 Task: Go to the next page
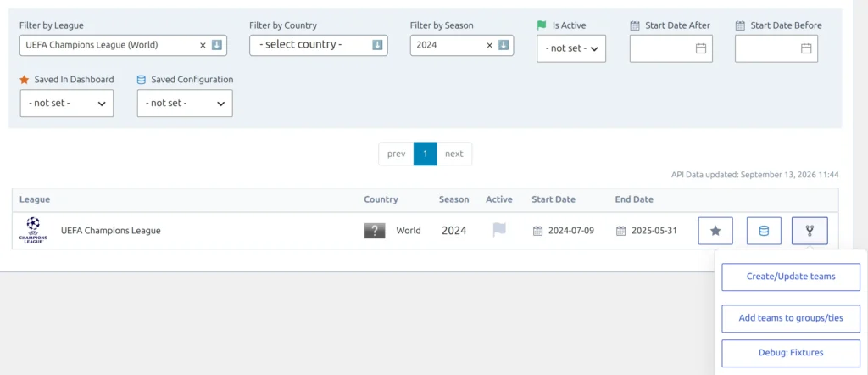pos(454,154)
